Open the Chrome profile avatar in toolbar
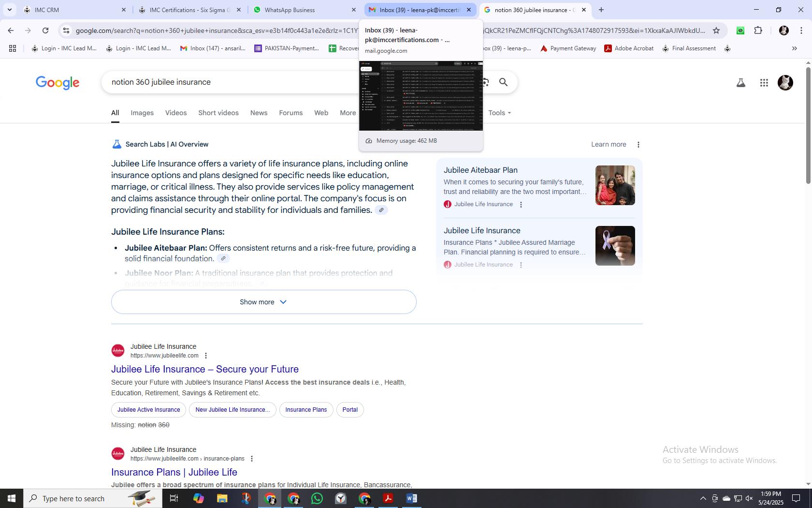The image size is (812, 508). [x=783, y=30]
